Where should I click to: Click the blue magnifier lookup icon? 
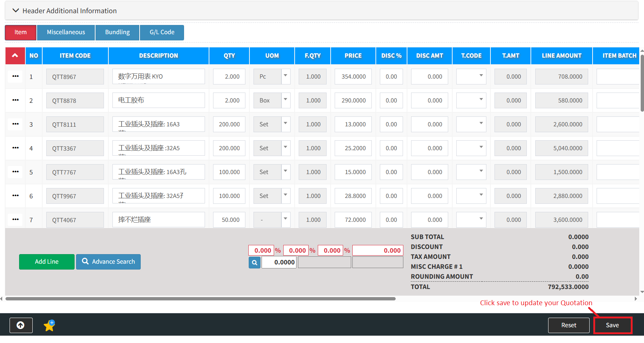pos(254,263)
